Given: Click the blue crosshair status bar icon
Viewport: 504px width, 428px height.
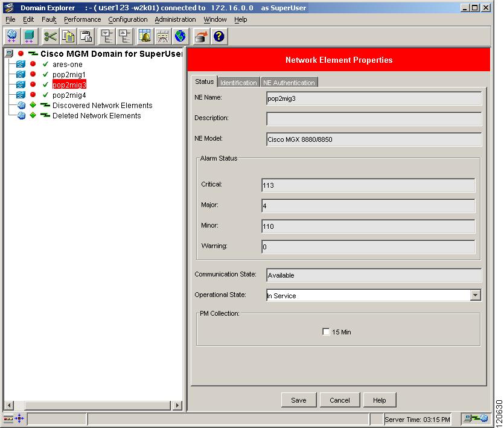Looking at the screenshot, I should (19, 419).
